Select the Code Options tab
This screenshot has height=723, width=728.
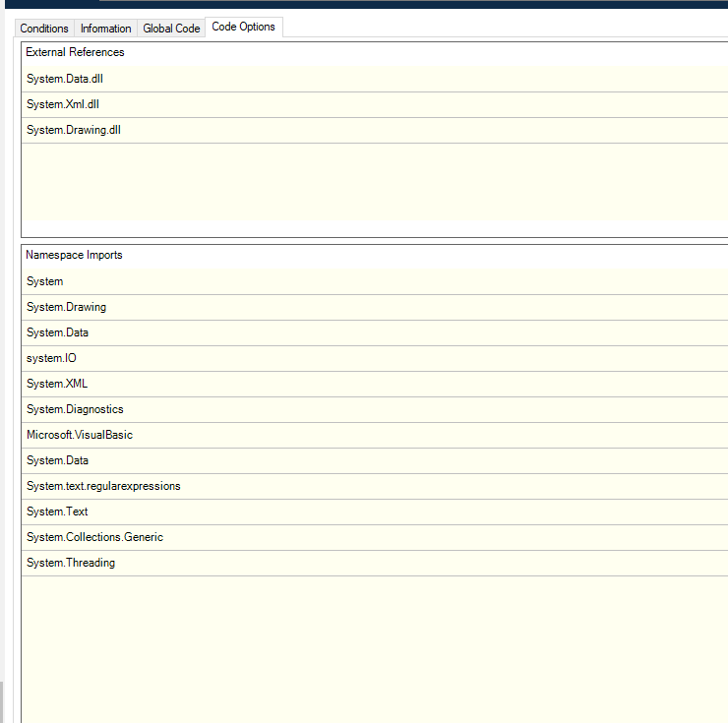point(243,27)
